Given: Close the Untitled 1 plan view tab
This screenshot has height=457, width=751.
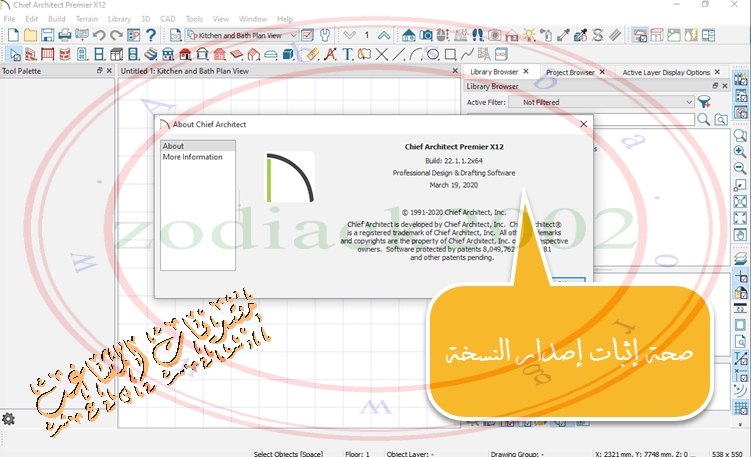Looking at the screenshot, I should point(455,70).
